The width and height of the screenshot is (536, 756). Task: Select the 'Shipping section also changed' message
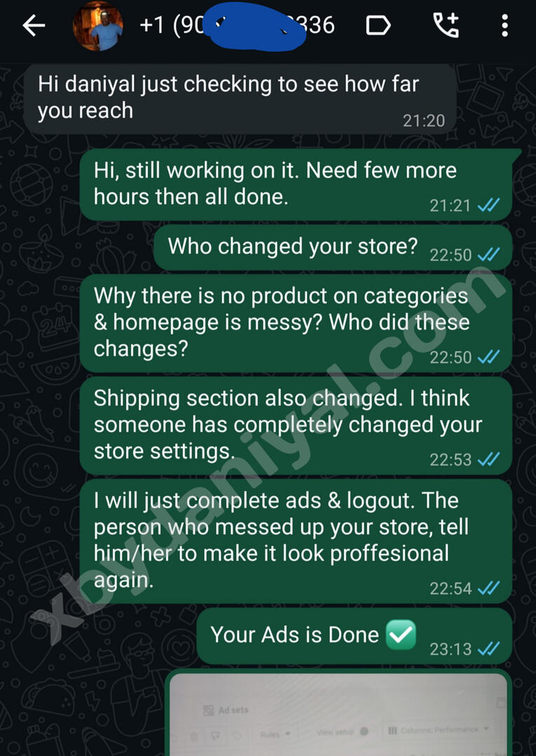pos(296,426)
